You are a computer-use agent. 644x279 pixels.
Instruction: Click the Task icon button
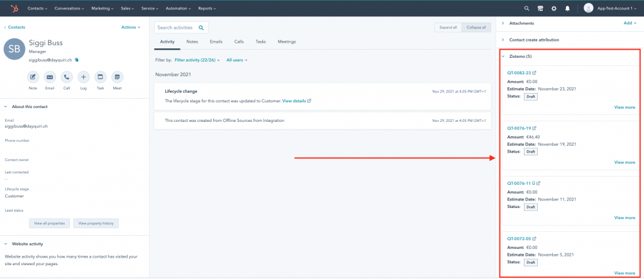point(100,77)
